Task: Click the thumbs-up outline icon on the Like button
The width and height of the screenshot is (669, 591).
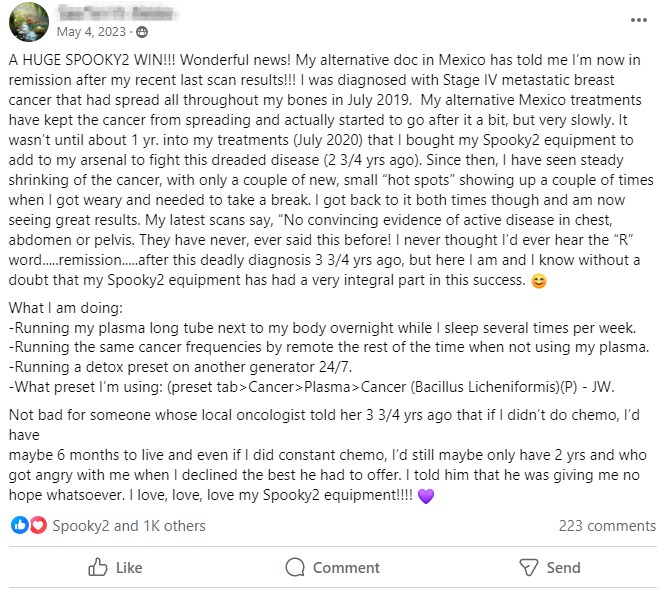Action: tap(98, 568)
